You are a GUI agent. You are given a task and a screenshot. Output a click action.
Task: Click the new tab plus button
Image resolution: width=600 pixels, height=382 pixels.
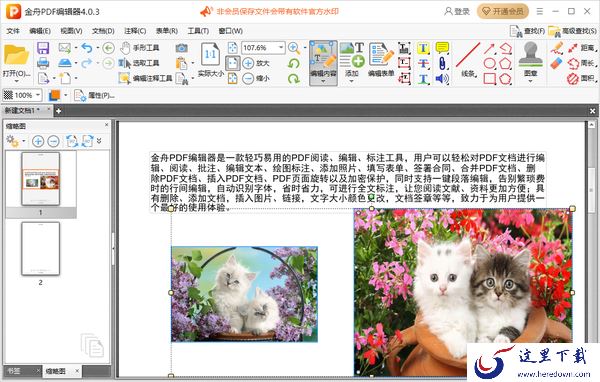click(x=58, y=111)
